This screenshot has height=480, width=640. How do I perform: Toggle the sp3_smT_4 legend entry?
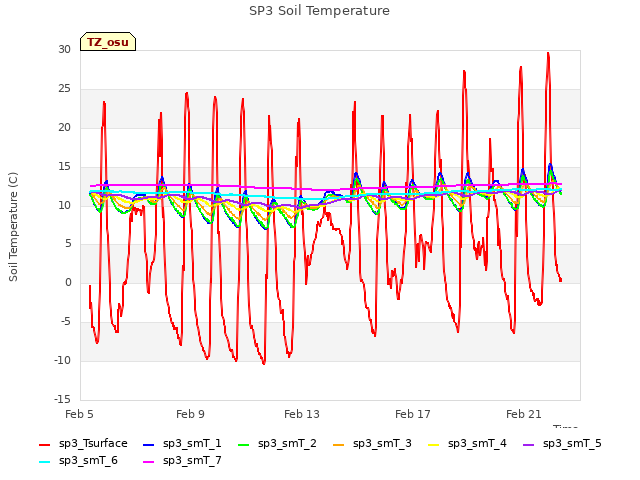pos(467,444)
